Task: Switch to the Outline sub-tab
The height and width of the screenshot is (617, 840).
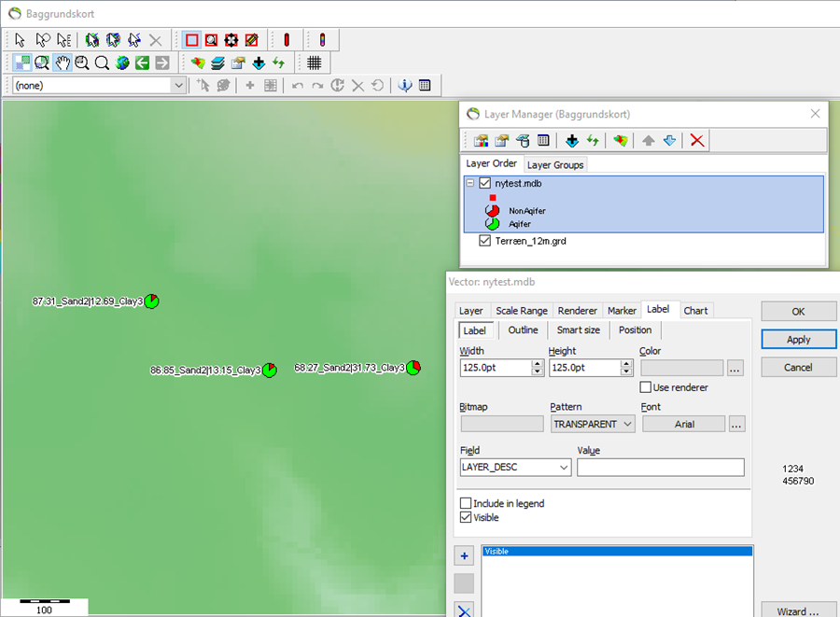Action: click(523, 330)
